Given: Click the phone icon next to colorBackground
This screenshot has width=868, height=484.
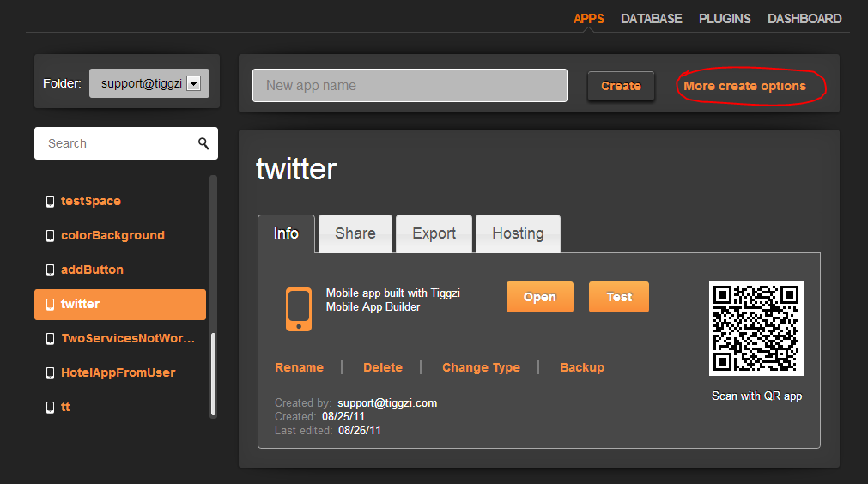Looking at the screenshot, I should coord(50,235).
